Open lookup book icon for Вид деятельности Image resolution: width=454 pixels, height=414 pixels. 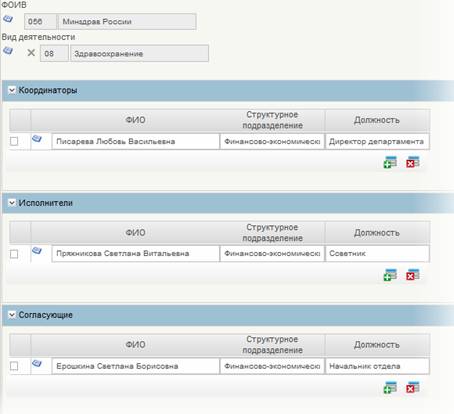click(8, 51)
